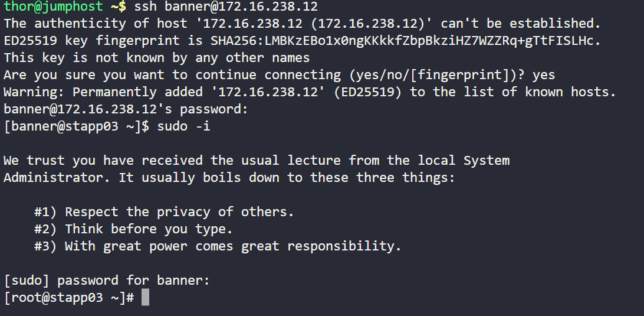
Task: Click '[sudo] password for banner:' line
Action: (107, 281)
